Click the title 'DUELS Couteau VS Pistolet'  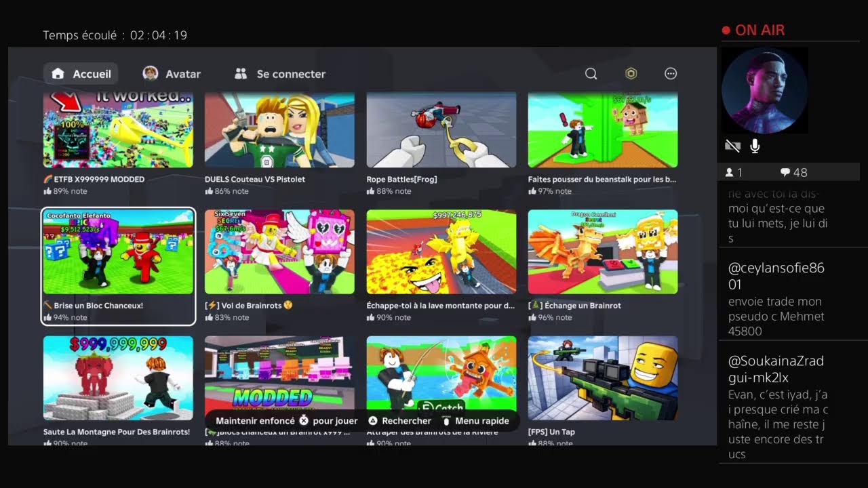coord(255,180)
